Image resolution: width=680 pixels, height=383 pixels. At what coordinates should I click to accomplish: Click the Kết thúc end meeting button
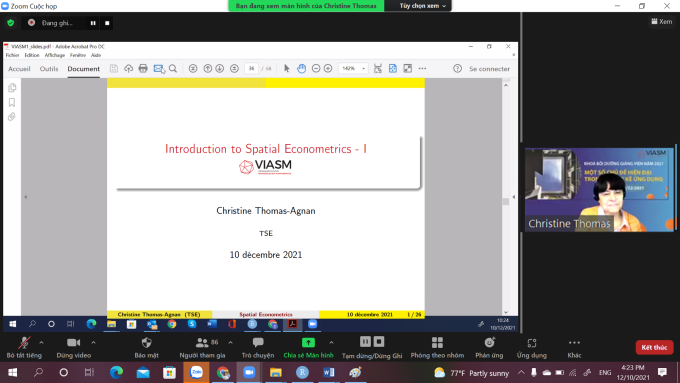click(654, 347)
